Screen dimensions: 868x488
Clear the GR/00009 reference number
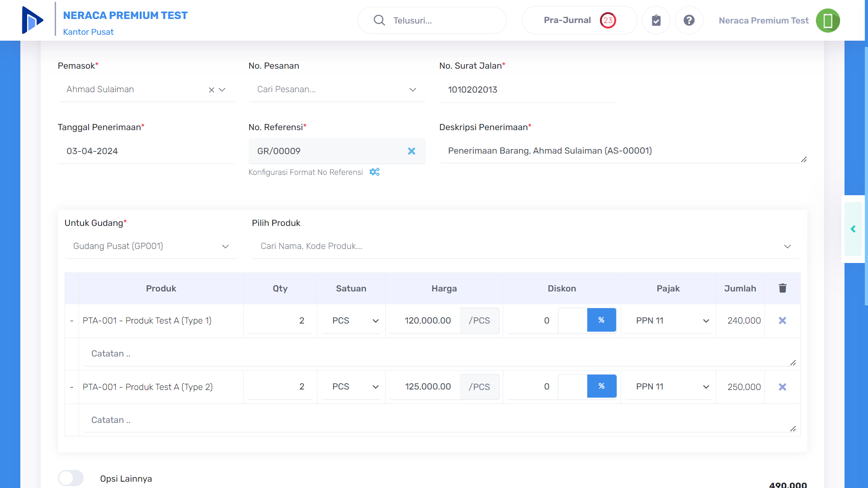point(411,151)
